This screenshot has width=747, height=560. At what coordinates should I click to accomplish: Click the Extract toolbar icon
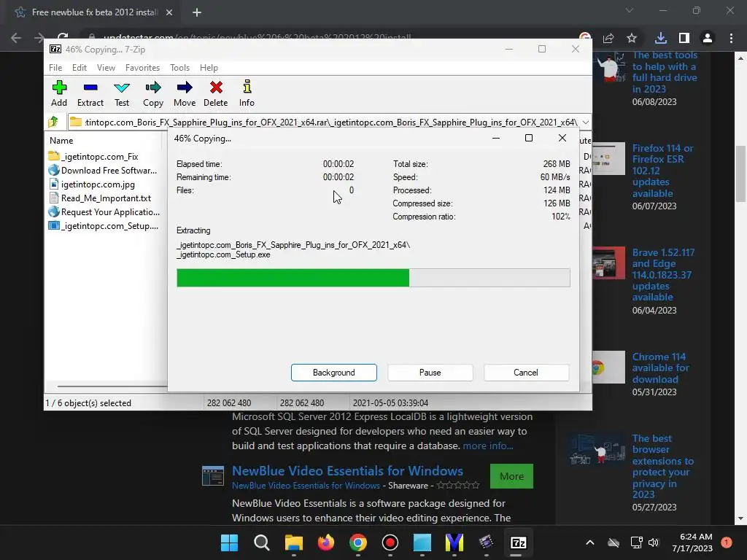coord(90,93)
